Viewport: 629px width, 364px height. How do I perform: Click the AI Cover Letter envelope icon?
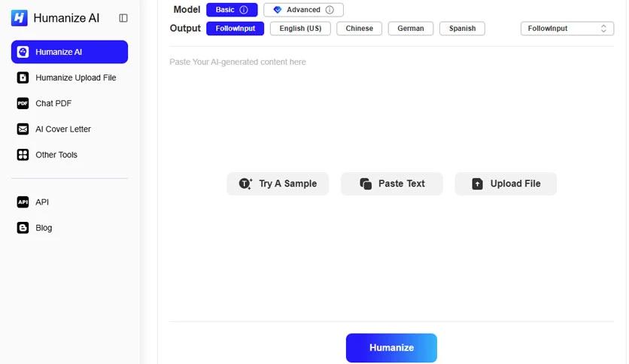tap(23, 129)
